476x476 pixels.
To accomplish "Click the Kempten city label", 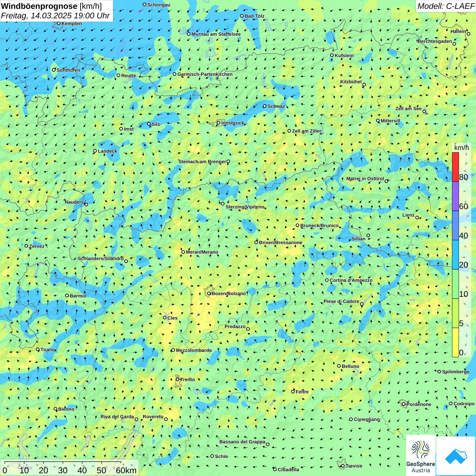I will pyautogui.click(x=71, y=23).
